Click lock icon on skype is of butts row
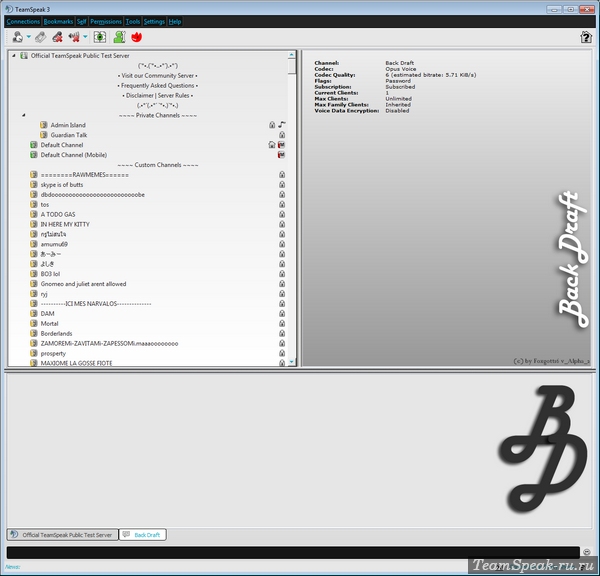The image size is (600, 576). point(282,184)
